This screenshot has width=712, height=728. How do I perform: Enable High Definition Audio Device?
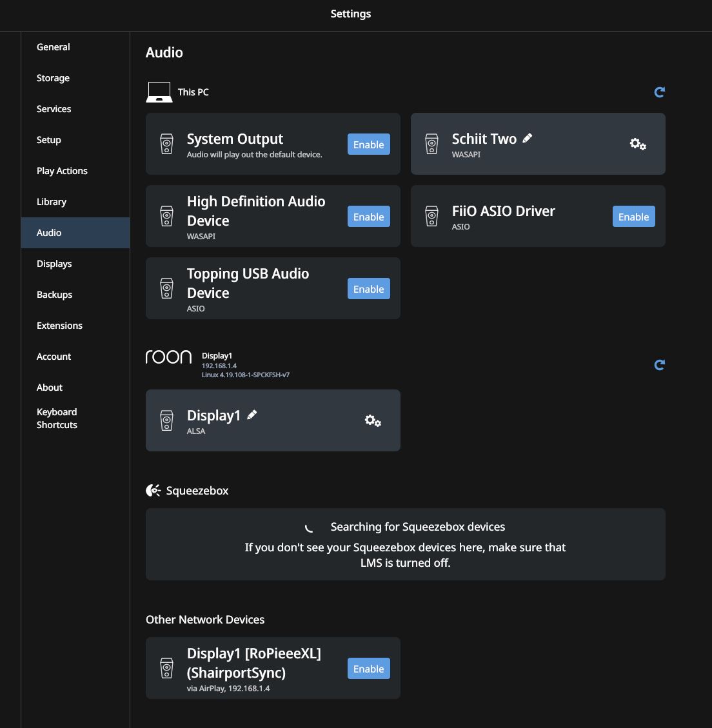point(368,217)
